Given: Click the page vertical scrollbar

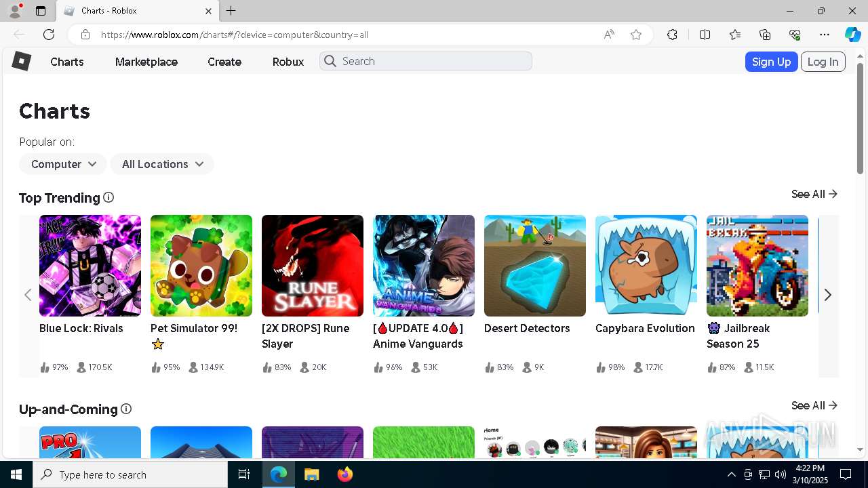Looking at the screenshot, I should tap(860, 119).
